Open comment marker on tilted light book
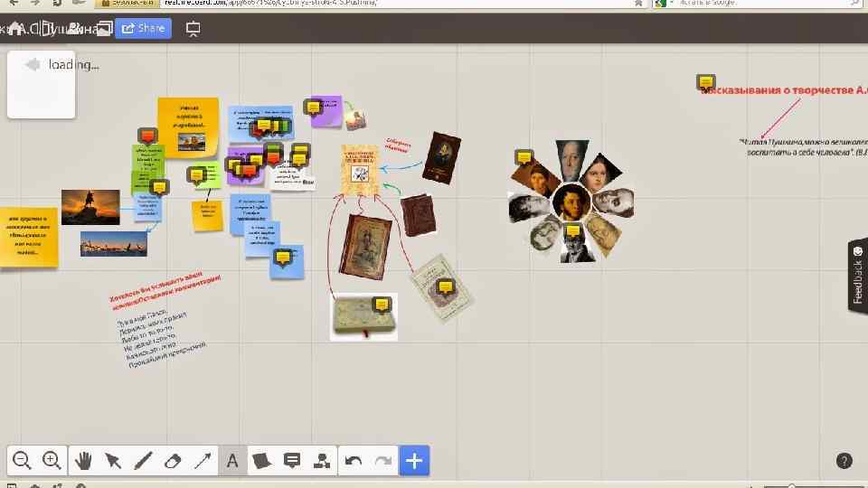Image resolution: width=868 pixels, height=488 pixels. [445, 287]
